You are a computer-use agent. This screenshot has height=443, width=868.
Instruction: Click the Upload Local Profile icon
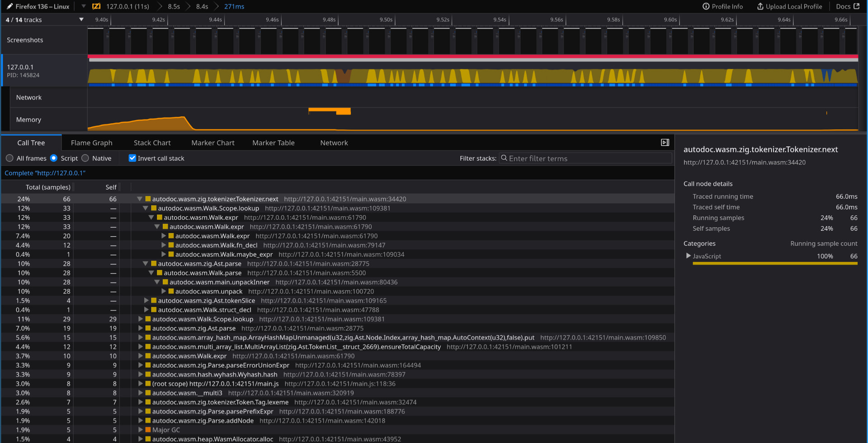click(760, 6)
